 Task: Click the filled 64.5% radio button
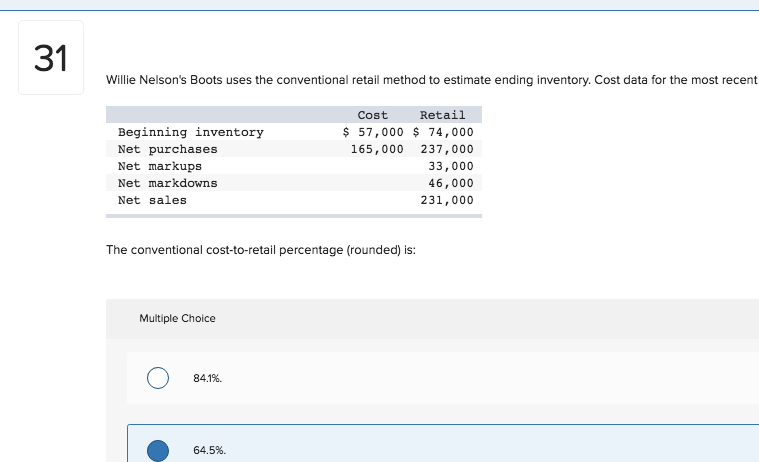158,450
